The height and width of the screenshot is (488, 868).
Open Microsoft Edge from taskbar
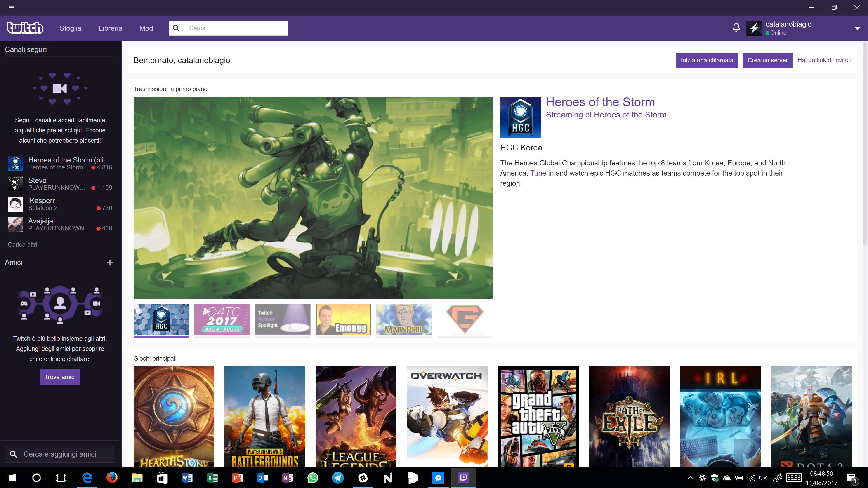tap(87, 478)
